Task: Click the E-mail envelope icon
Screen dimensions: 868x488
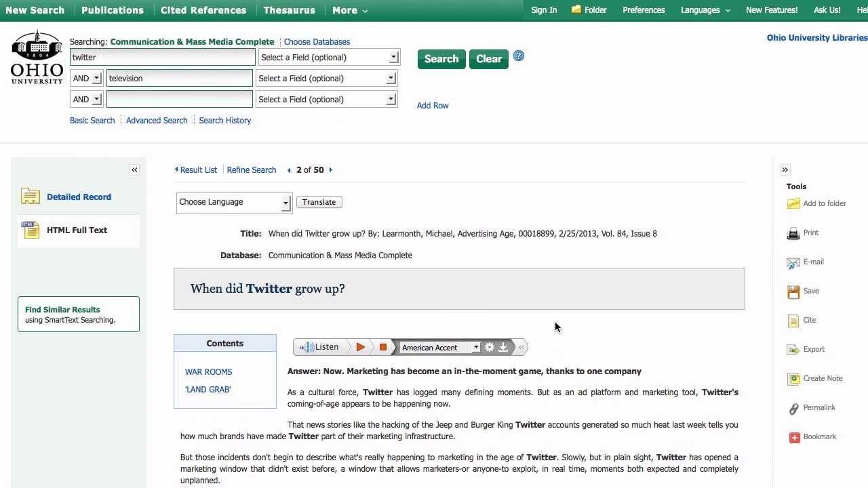Action: point(793,262)
